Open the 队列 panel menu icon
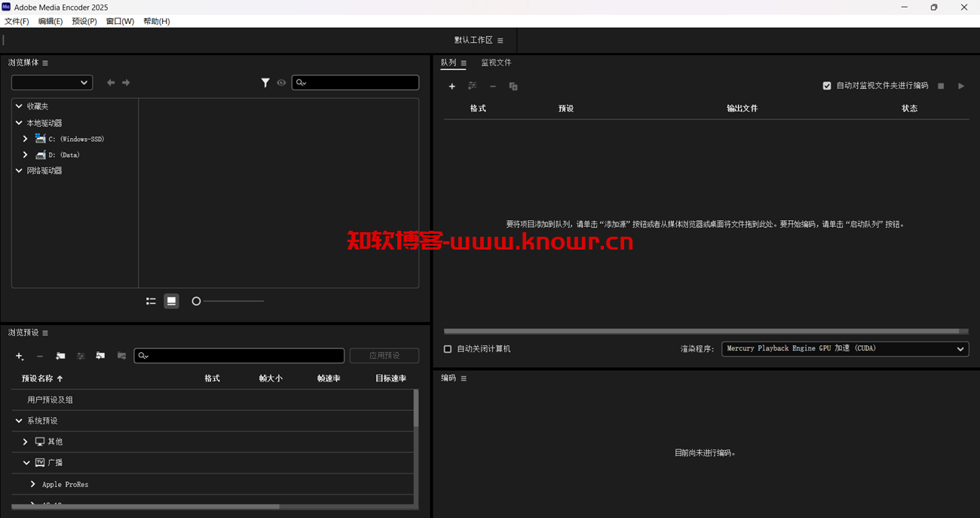This screenshot has width=980, height=518. tap(464, 63)
